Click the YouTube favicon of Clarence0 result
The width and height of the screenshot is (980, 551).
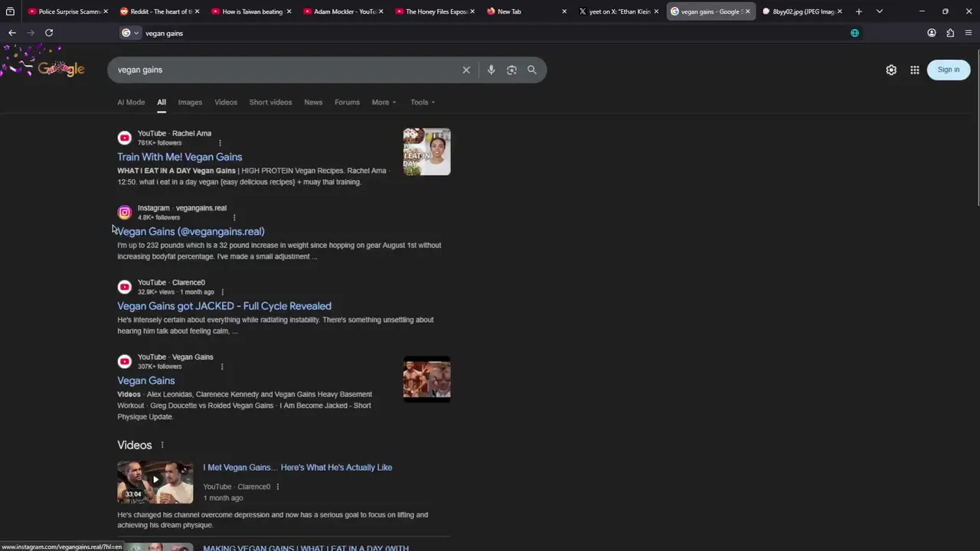point(124,287)
